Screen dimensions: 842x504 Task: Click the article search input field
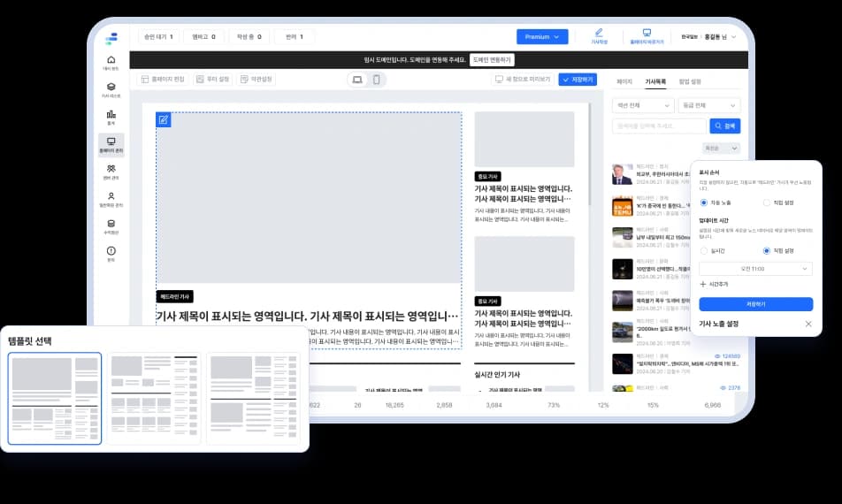tap(659, 126)
